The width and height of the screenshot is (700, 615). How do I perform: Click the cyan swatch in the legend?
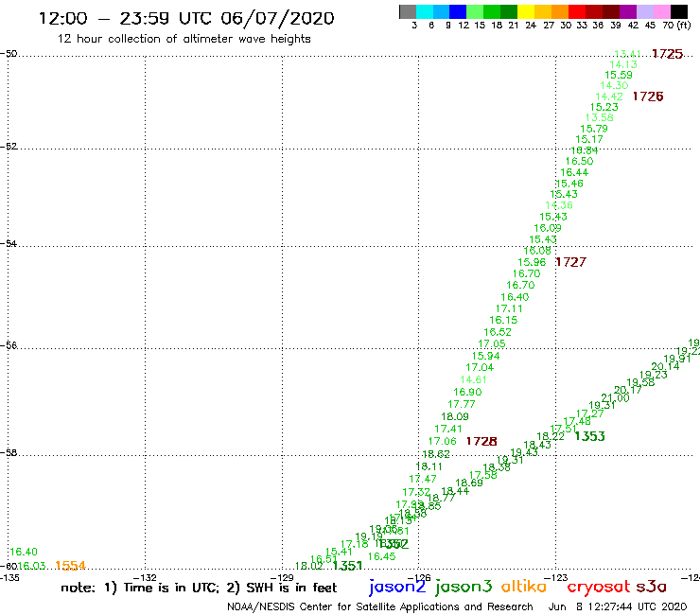pos(424,11)
